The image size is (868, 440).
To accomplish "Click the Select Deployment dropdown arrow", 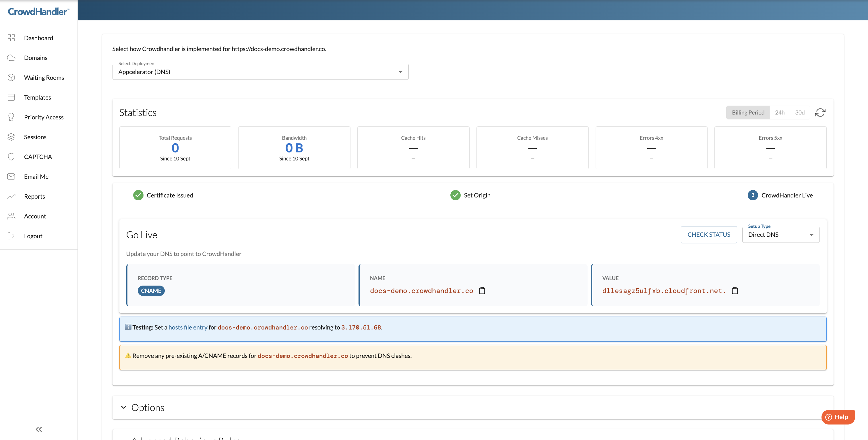I will [400, 72].
